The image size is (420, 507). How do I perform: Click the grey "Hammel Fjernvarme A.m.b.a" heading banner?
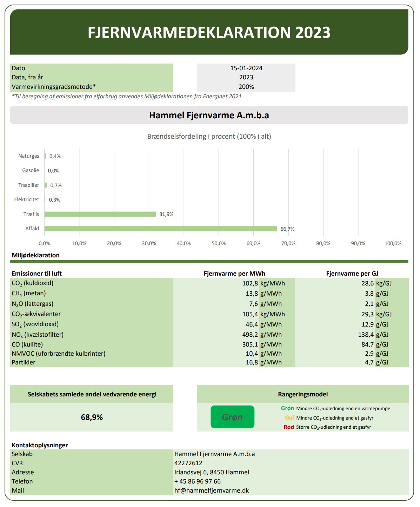pos(209,115)
